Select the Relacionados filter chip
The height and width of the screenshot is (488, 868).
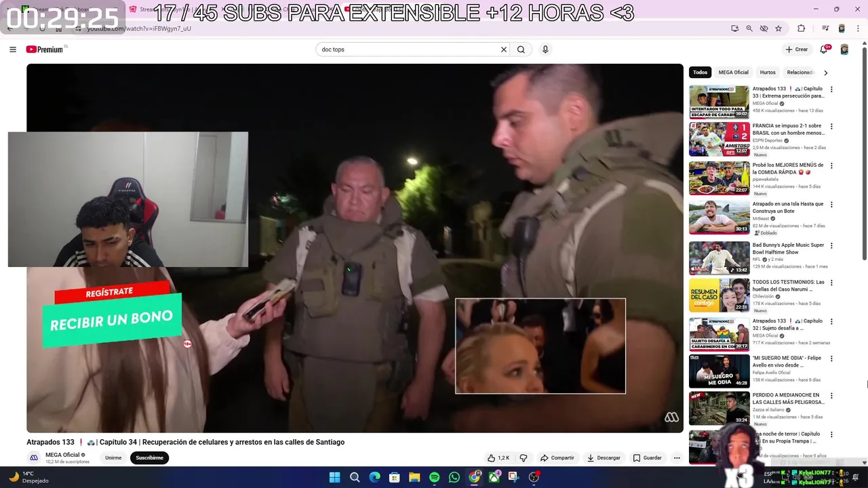800,73
